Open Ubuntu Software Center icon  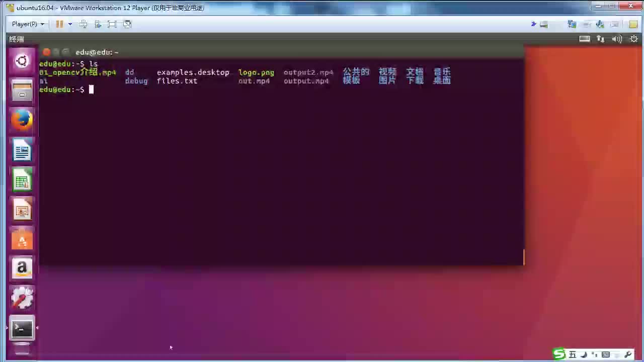pos(22,239)
